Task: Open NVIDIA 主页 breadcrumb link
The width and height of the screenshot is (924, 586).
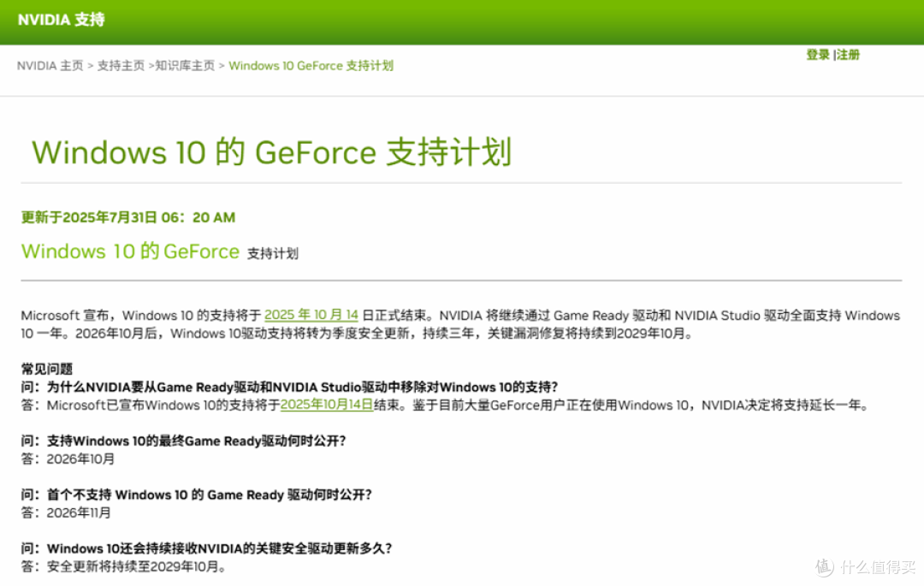Action: [x=50, y=66]
